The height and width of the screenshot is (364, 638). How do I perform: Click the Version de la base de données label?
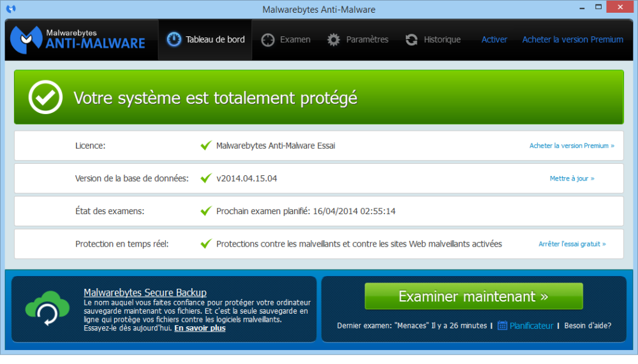tap(132, 178)
